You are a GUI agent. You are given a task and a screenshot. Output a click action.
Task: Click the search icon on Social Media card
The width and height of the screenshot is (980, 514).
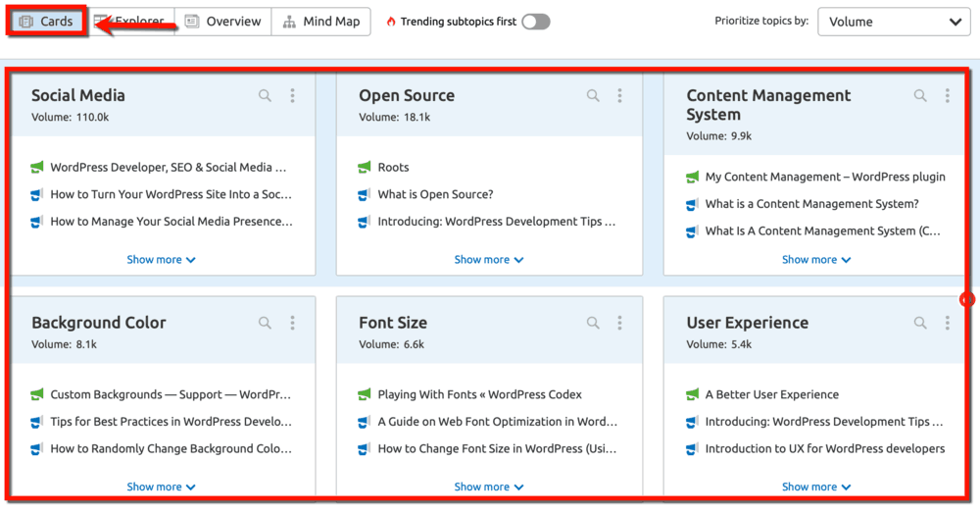tap(265, 96)
